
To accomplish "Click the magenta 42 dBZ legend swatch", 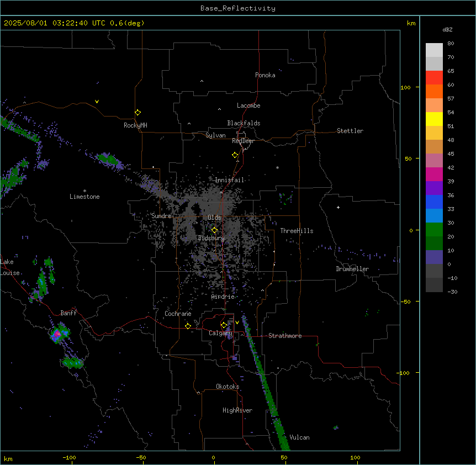I will click(x=434, y=174).
